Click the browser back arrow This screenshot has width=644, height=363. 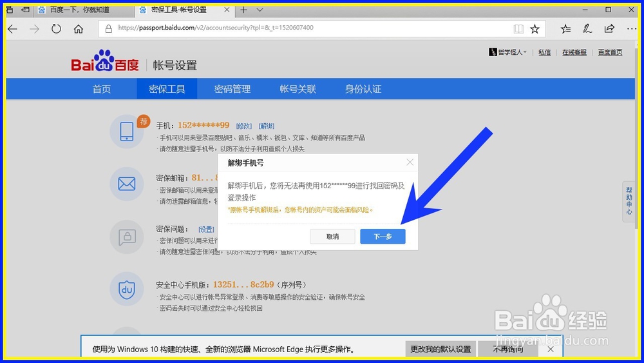[x=13, y=29]
